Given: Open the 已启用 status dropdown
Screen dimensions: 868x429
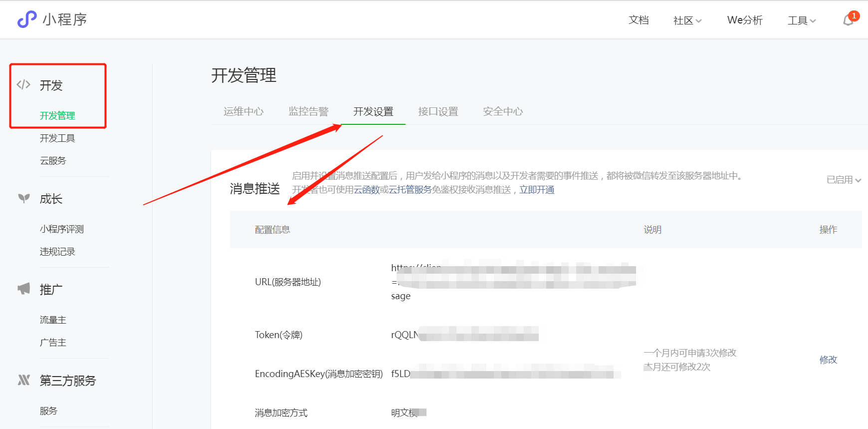Looking at the screenshot, I should [844, 180].
